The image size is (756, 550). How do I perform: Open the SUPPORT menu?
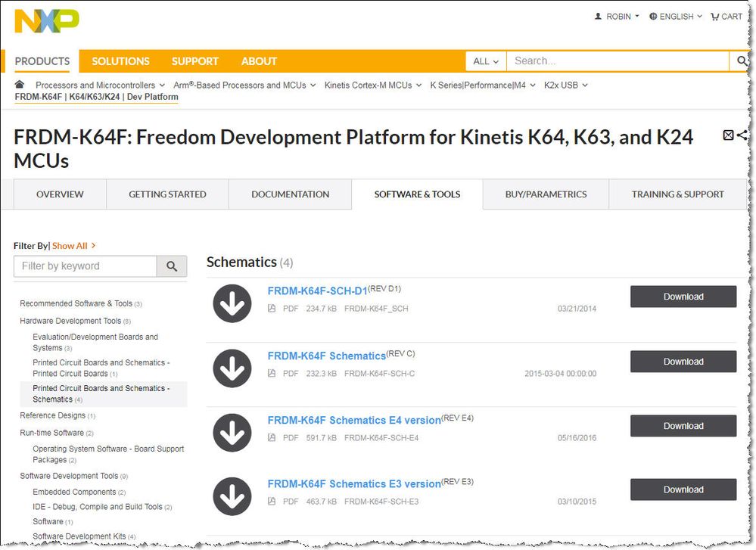[x=194, y=61]
